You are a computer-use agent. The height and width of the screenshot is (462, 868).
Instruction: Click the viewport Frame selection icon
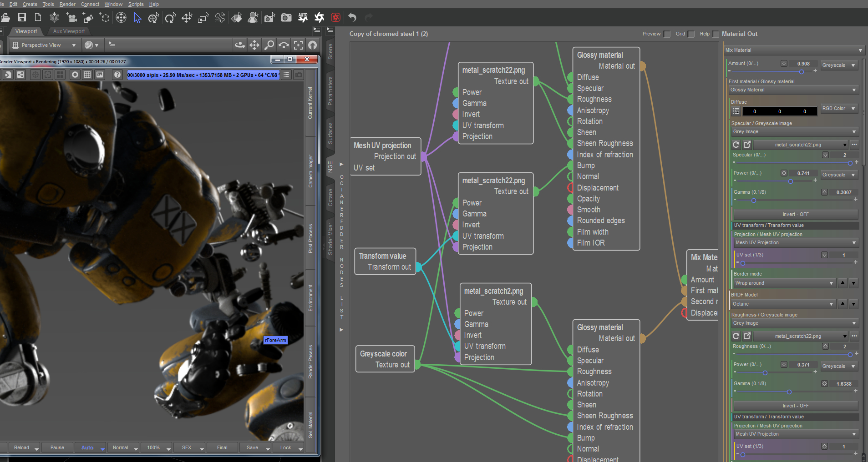(298, 45)
